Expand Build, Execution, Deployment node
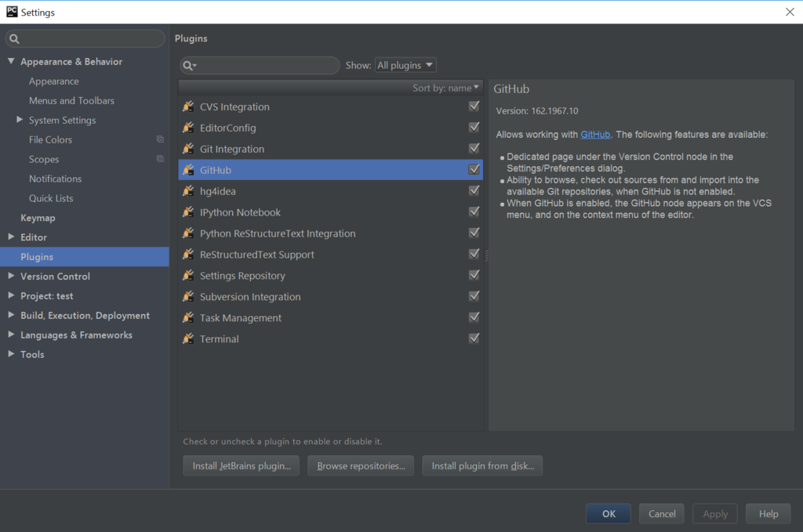This screenshot has width=803, height=532. pyautogui.click(x=11, y=315)
